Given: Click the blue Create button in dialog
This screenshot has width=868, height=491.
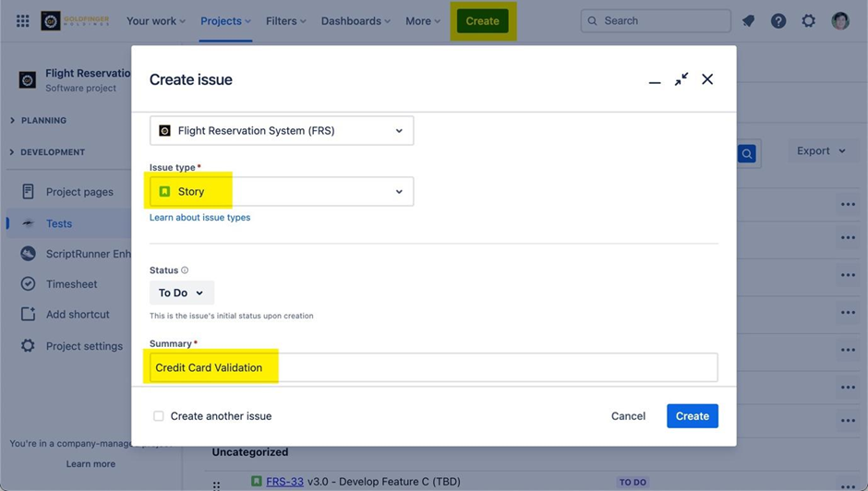Looking at the screenshot, I should click(692, 416).
